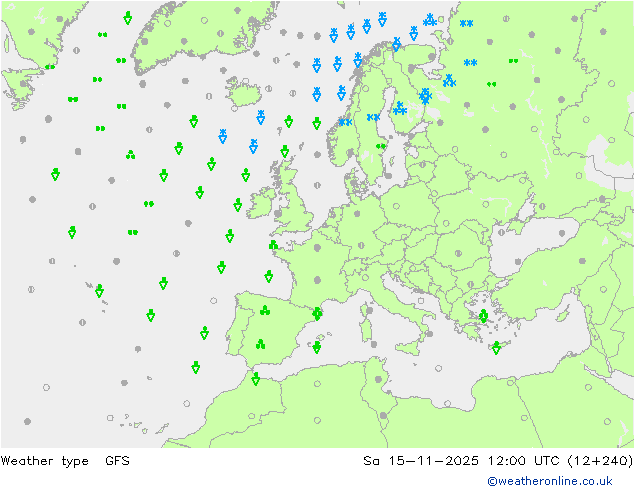The width and height of the screenshot is (634, 490).
Task: Select the blue snow symbol over central Sweden
Action: 373,117
